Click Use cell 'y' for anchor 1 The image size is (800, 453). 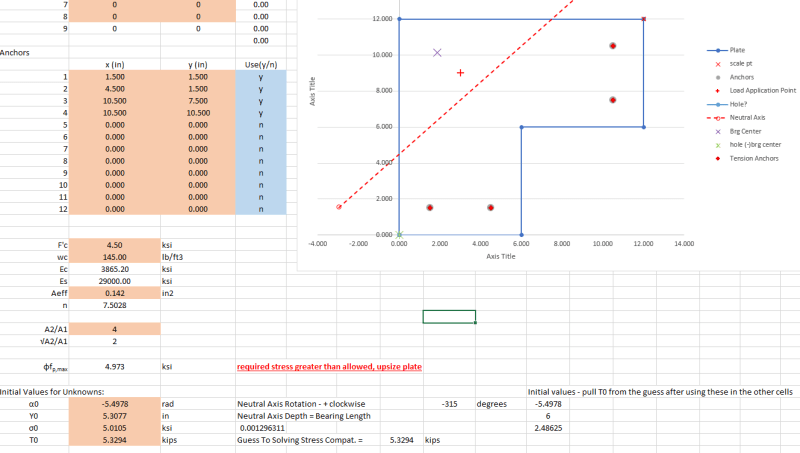pyautogui.click(x=261, y=77)
